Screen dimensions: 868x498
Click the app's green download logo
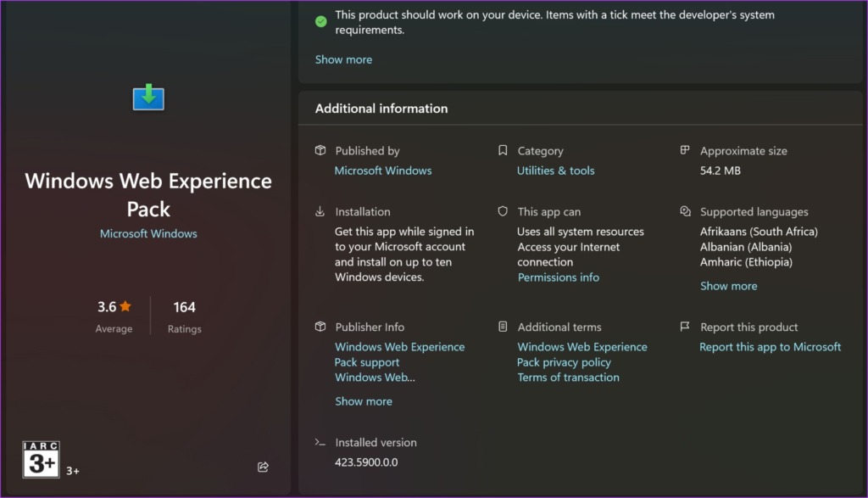click(148, 97)
